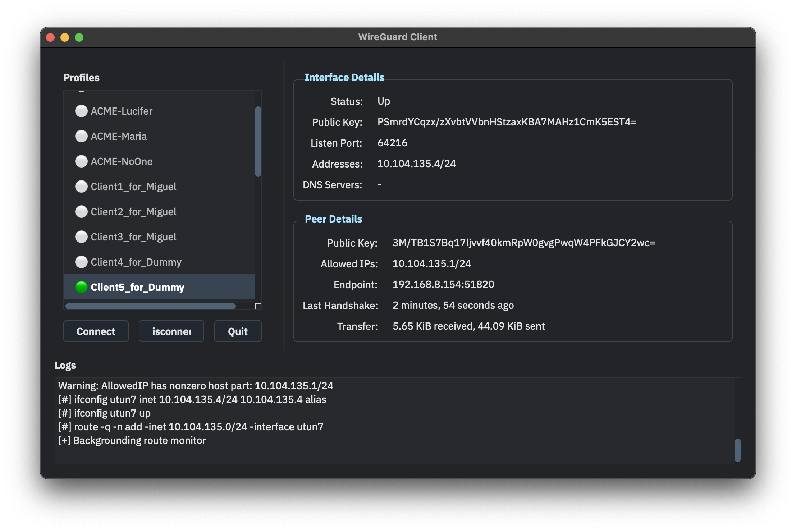Click the interface address 10.104.135.4/24
796x532 pixels.
[x=416, y=164]
